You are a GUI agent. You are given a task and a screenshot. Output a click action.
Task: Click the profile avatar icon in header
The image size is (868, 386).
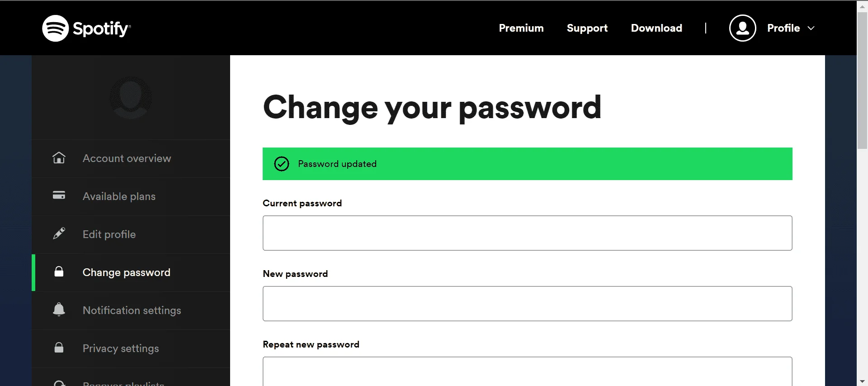[742, 28]
